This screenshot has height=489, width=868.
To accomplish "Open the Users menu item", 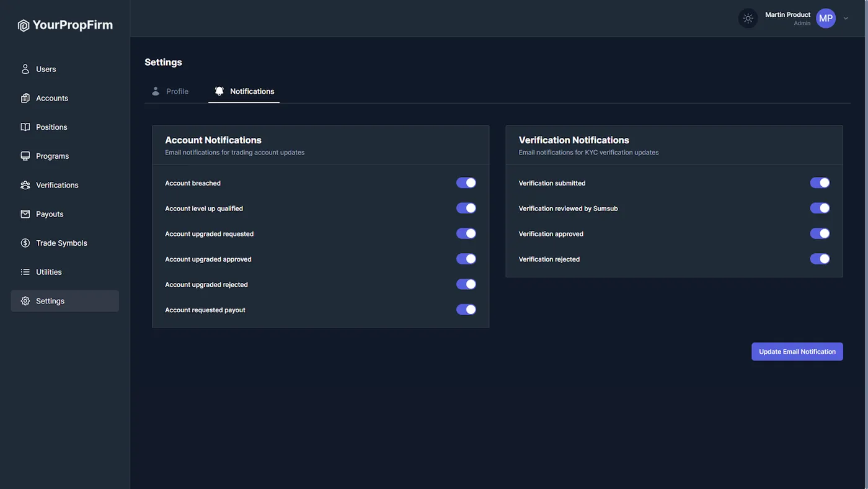I will pos(65,69).
